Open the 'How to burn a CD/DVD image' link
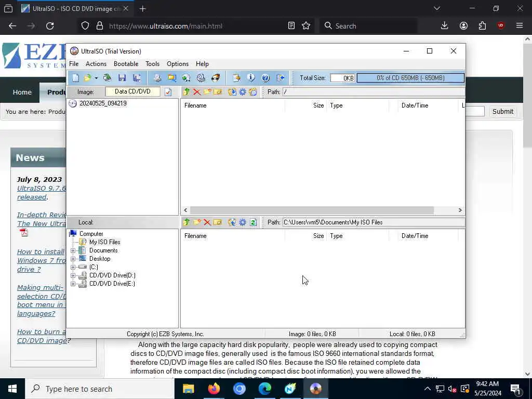 (42, 336)
